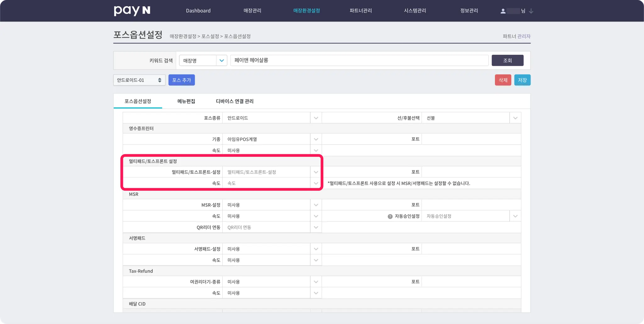The height and width of the screenshot is (324, 644).
Task: Open Dashboard menu
Action: click(x=198, y=11)
